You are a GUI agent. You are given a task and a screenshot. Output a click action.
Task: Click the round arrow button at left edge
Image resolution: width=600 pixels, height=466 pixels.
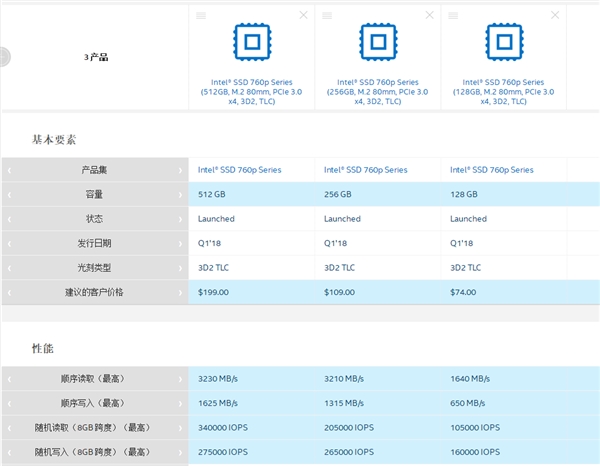pyautogui.click(x=3, y=57)
